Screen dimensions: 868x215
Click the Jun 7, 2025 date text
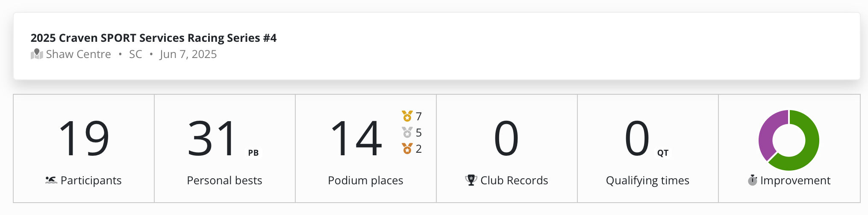pyautogui.click(x=188, y=54)
